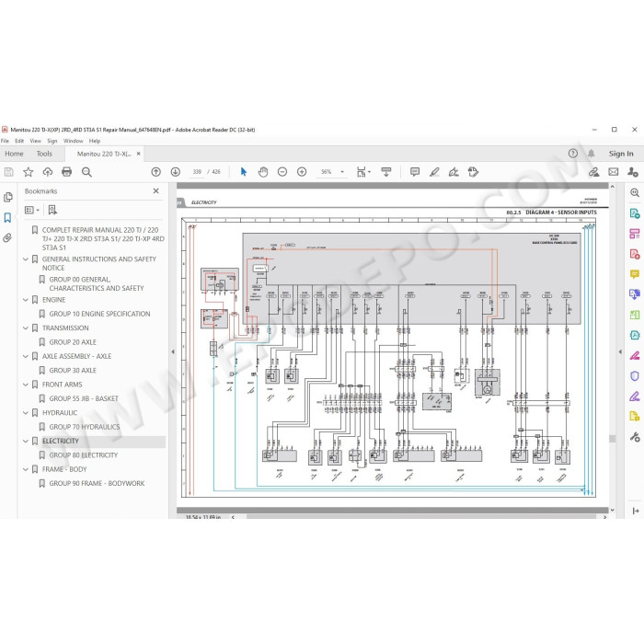This screenshot has height=644, width=644.
Task: Open GROUP 80 ELECTRICITY bookmark
Action: pos(84,455)
